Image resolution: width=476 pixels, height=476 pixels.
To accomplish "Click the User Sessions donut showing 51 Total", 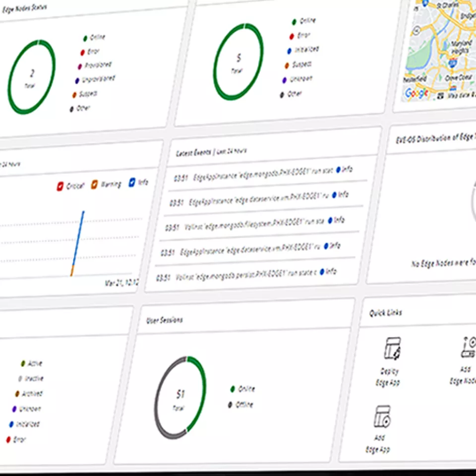I will [x=180, y=397].
